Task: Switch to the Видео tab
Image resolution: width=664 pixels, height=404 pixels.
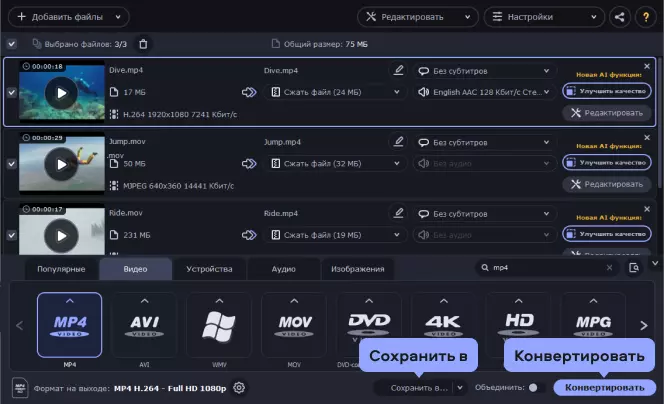Action: click(136, 269)
